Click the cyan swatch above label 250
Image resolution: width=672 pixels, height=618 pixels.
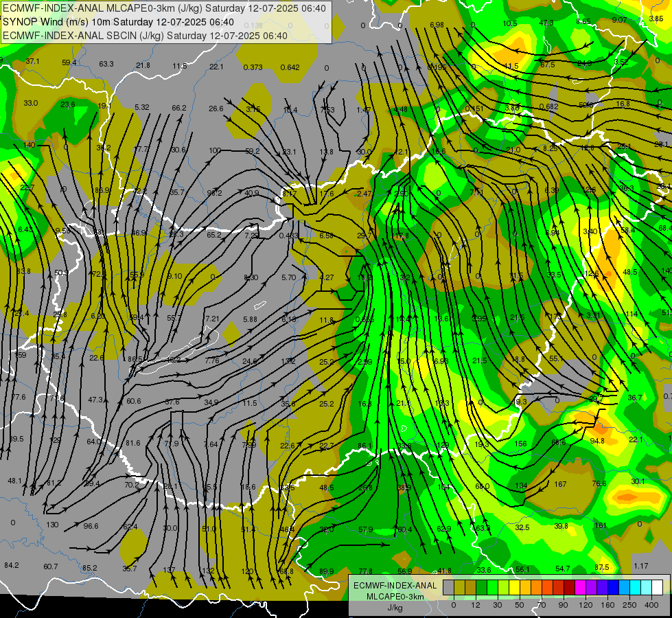coord(636,587)
